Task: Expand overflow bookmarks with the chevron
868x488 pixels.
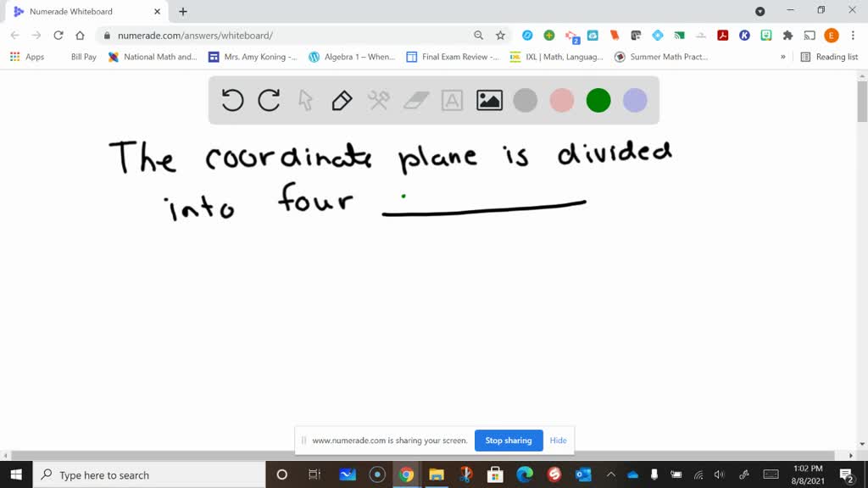Action: 784,57
